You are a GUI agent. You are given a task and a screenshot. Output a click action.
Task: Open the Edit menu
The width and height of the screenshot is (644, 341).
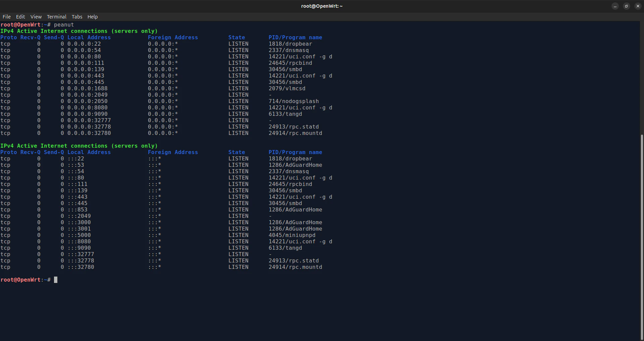tap(20, 17)
